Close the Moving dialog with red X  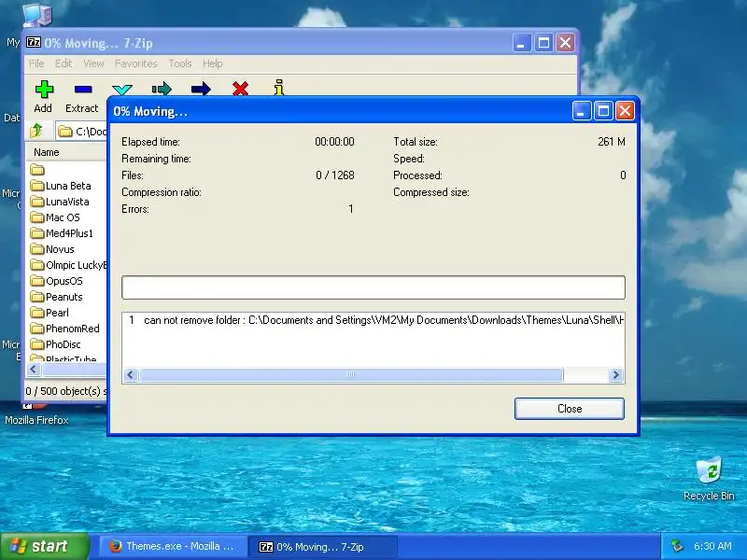click(625, 111)
